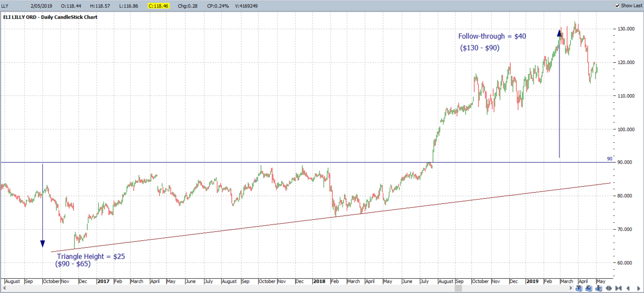
Task: Click the 110.000 price axis label
Action: tap(626, 96)
